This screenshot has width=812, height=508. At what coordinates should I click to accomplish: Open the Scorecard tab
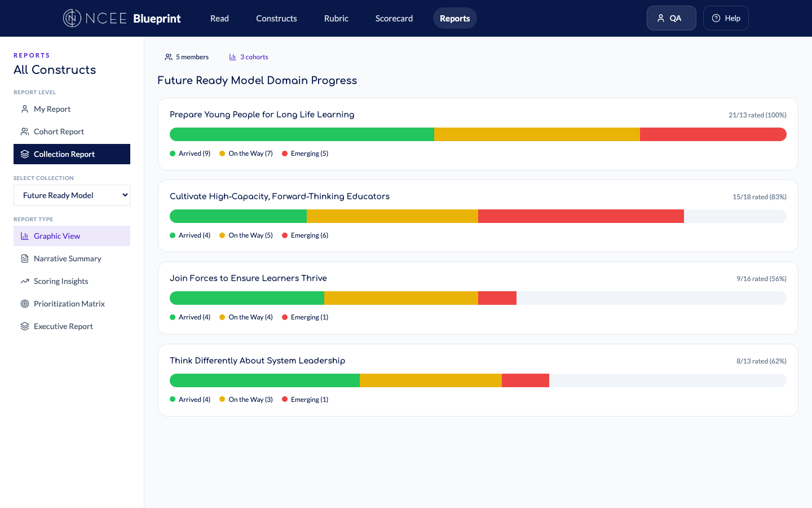click(x=394, y=19)
